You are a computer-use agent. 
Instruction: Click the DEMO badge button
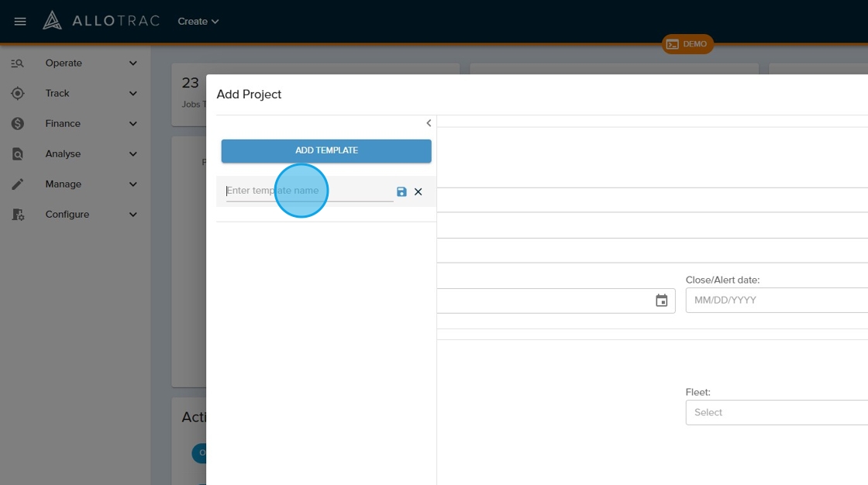[687, 44]
